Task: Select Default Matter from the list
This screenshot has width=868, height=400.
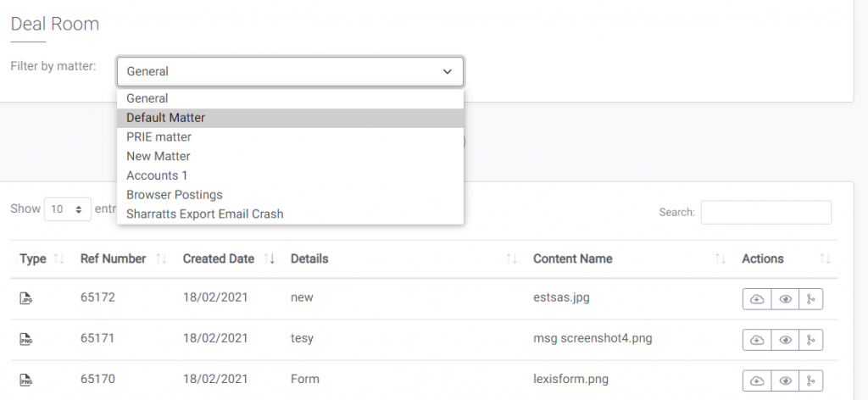Action: (x=290, y=118)
